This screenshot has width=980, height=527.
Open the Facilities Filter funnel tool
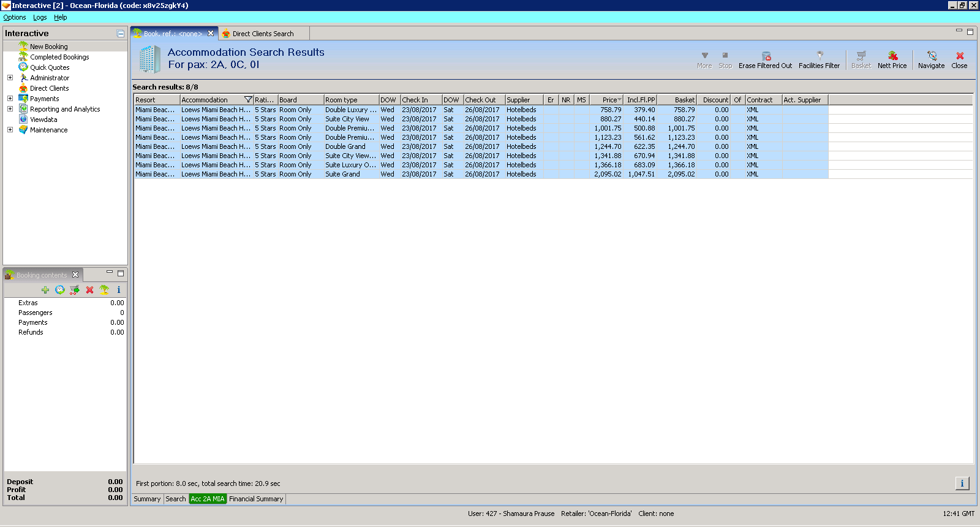pyautogui.click(x=819, y=60)
